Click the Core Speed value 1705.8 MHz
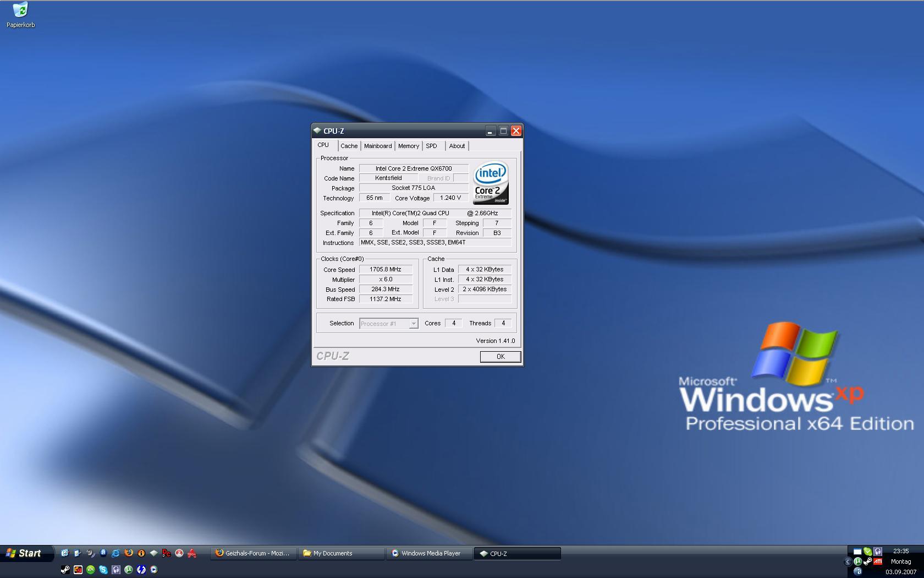Image resolution: width=924 pixels, height=578 pixels. [386, 270]
